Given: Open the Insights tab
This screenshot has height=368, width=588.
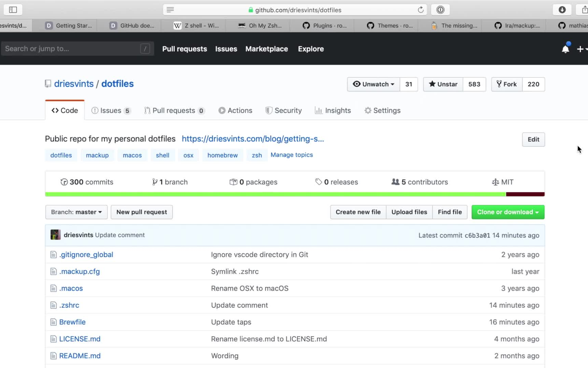Looking at the screenshot, I should 333,110.
